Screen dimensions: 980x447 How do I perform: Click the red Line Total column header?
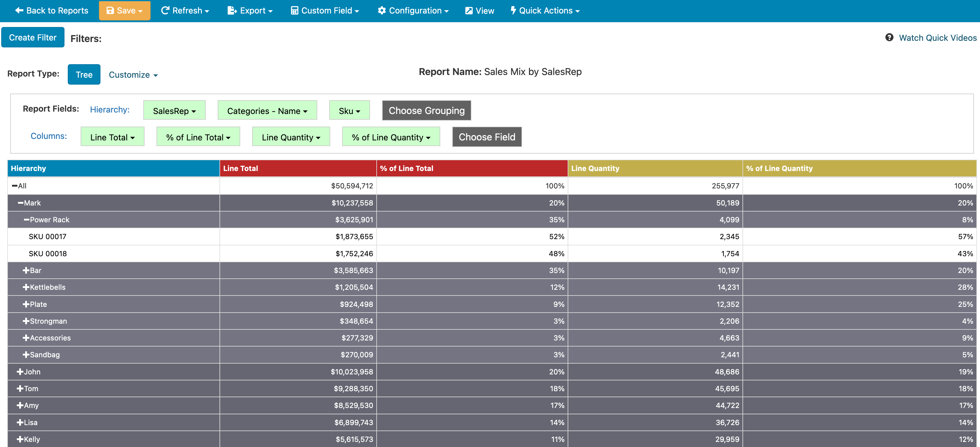pyautogui.click(x=297, y=168)
